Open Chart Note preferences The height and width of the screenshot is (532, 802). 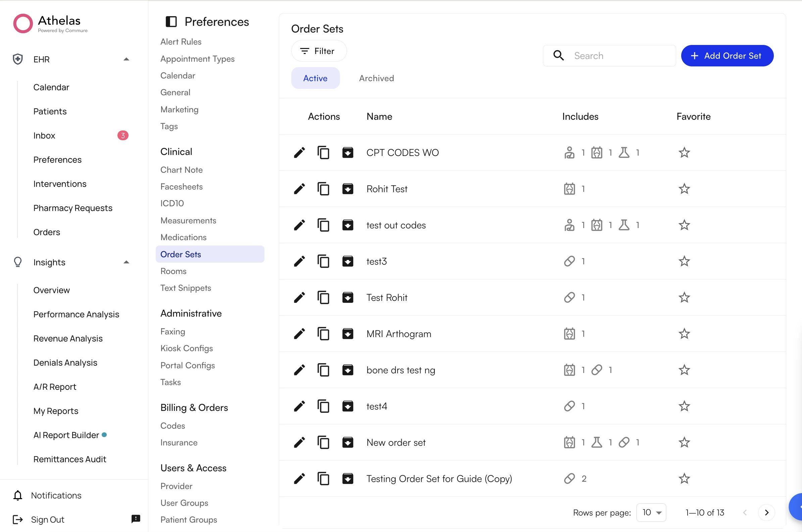point(181,170)
